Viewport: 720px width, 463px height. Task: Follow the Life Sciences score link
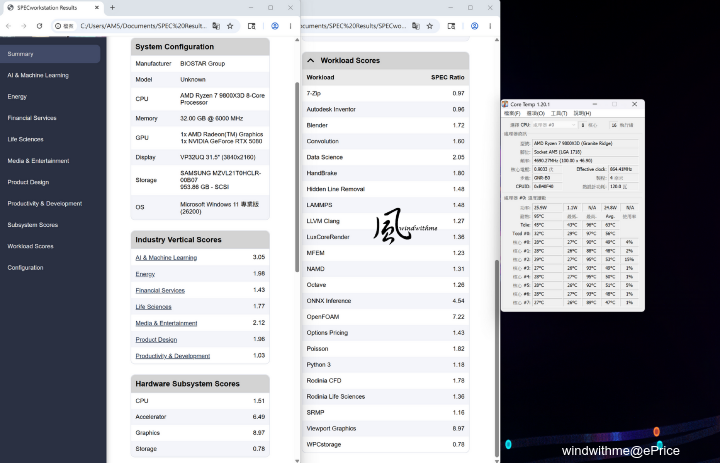[x=153, y=307]
